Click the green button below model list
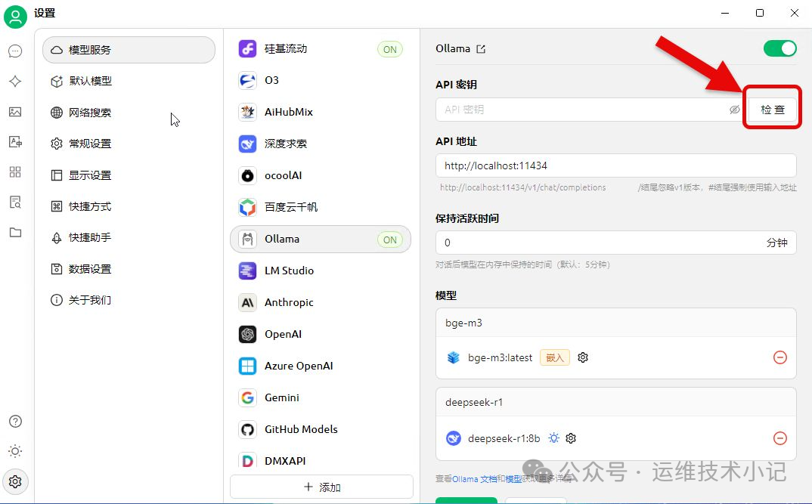812x504 pixels. pyautogui.click(x=466, y=500)
